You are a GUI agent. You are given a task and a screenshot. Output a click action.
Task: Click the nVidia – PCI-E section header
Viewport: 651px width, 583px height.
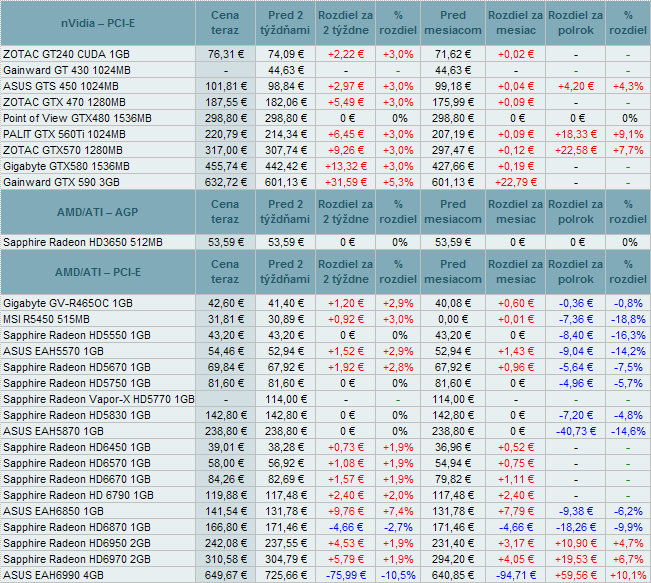tap(98, 23)
